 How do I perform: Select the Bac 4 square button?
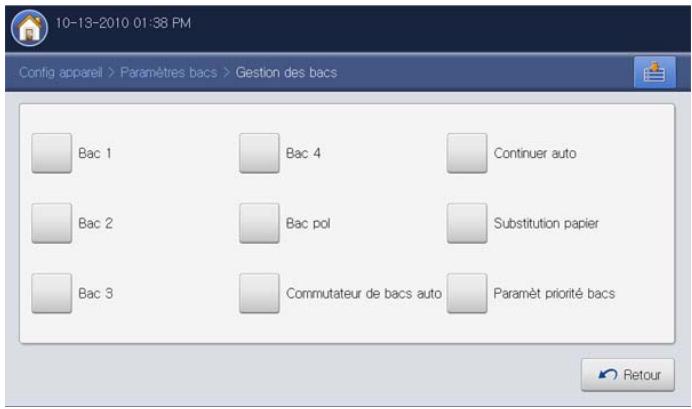tap(259, 154)
